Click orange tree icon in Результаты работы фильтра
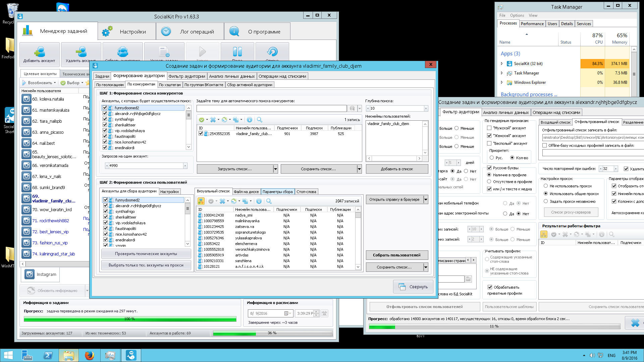644x362 pixels. pyautogui.click(x=544, y=235)
